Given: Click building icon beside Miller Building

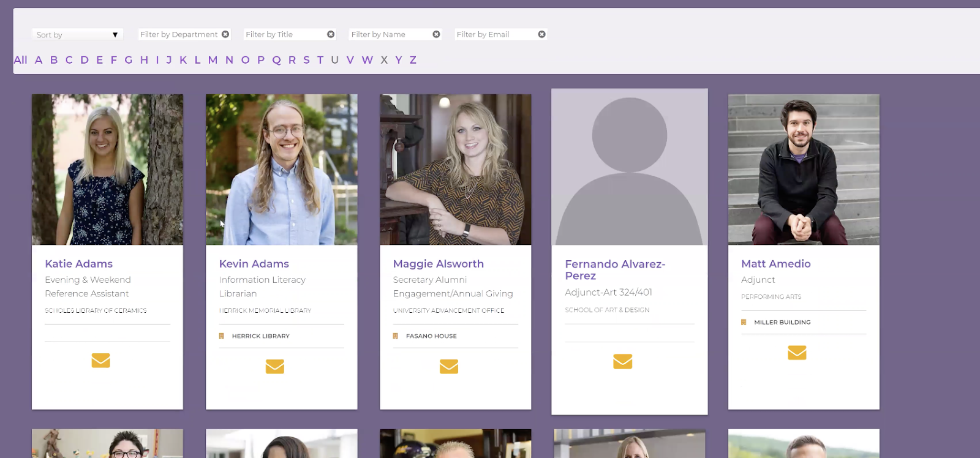Looking at the screenshot, I should point(744,322).
